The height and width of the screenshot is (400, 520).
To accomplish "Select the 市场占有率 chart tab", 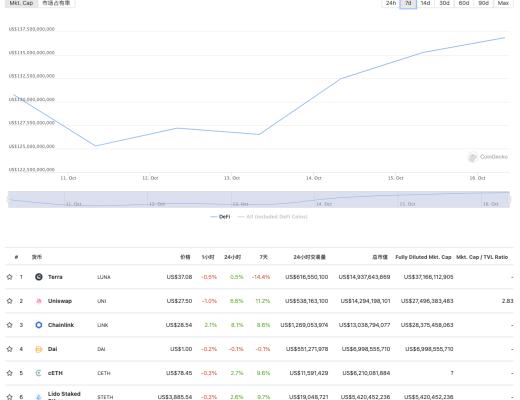I will click(x=56, y=3).
